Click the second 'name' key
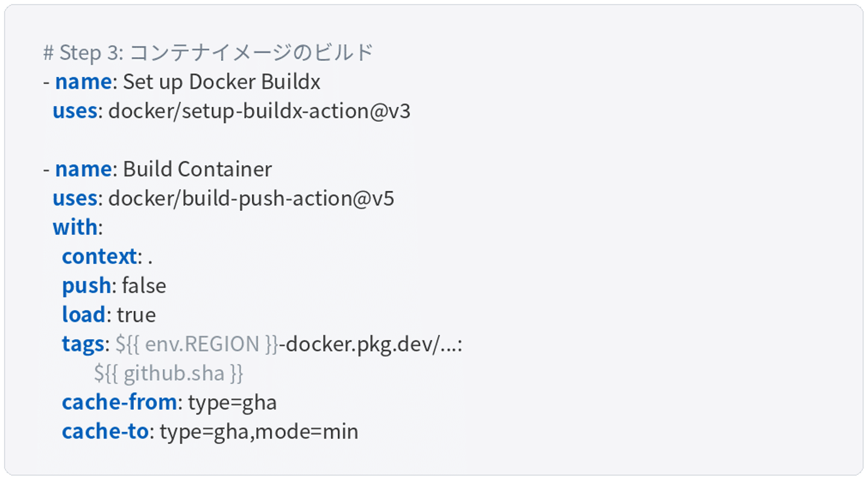868x480 pixels. coord(83,169)
